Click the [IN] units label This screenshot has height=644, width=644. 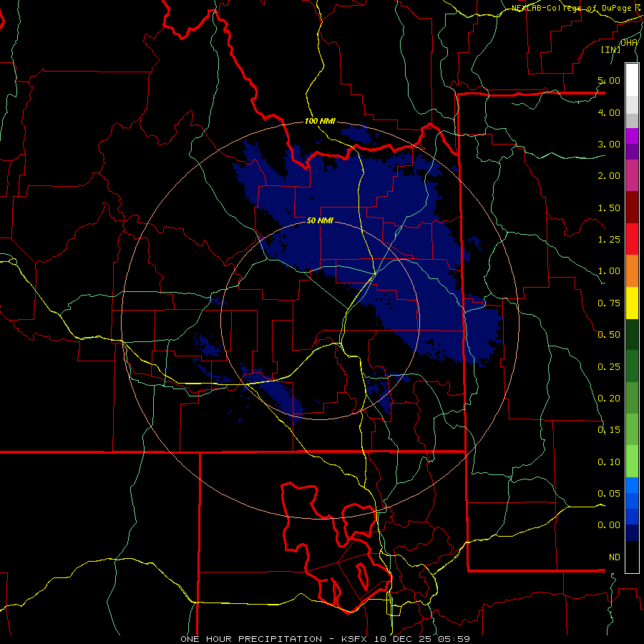point(611,49)
